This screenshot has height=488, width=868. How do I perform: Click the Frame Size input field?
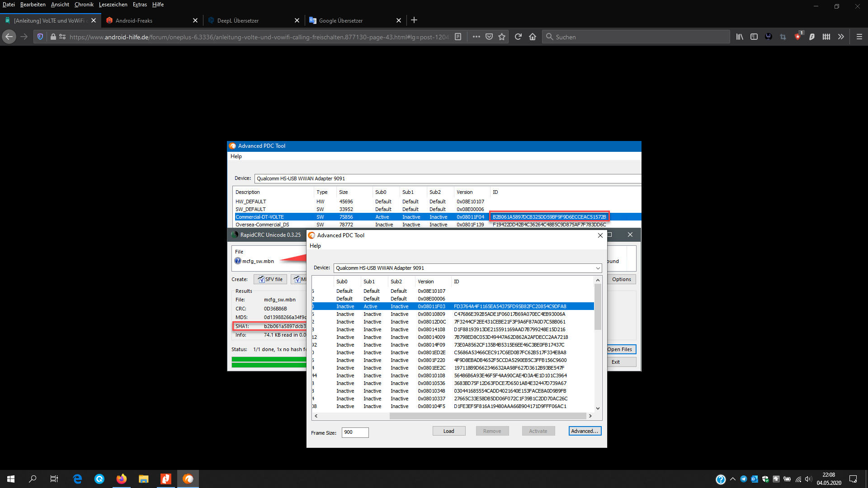click(355, 432)
